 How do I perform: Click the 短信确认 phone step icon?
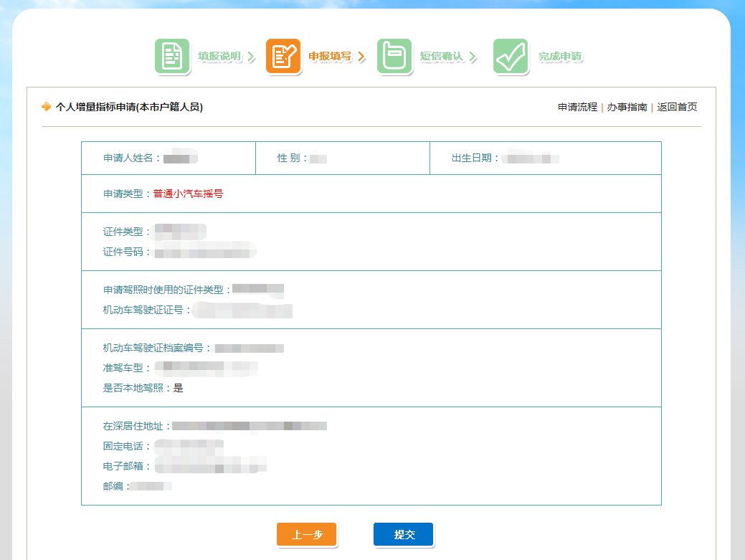394,56
